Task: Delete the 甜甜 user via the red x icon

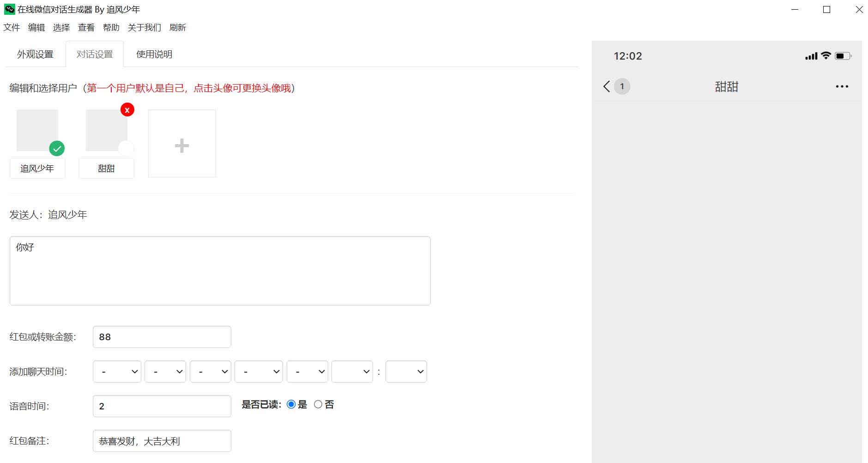Action: pos(127,110)
